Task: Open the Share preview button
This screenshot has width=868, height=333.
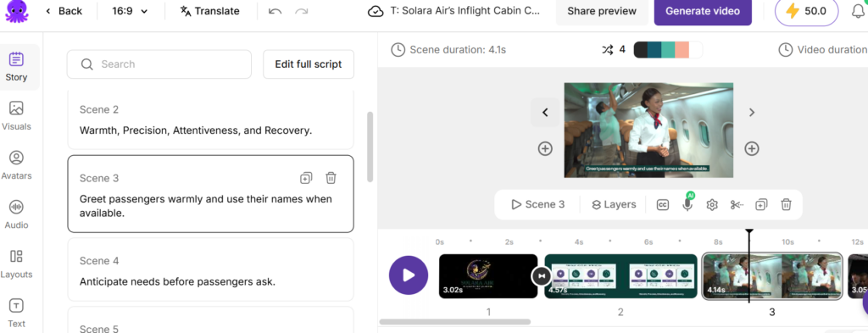Action: (x=602, y=11)
